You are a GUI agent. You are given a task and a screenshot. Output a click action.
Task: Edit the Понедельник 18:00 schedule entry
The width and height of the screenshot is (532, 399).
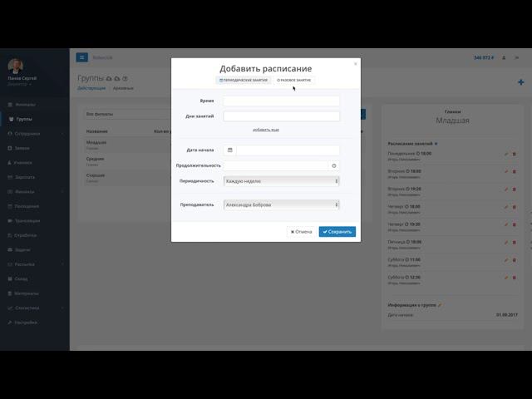[506, 154]
